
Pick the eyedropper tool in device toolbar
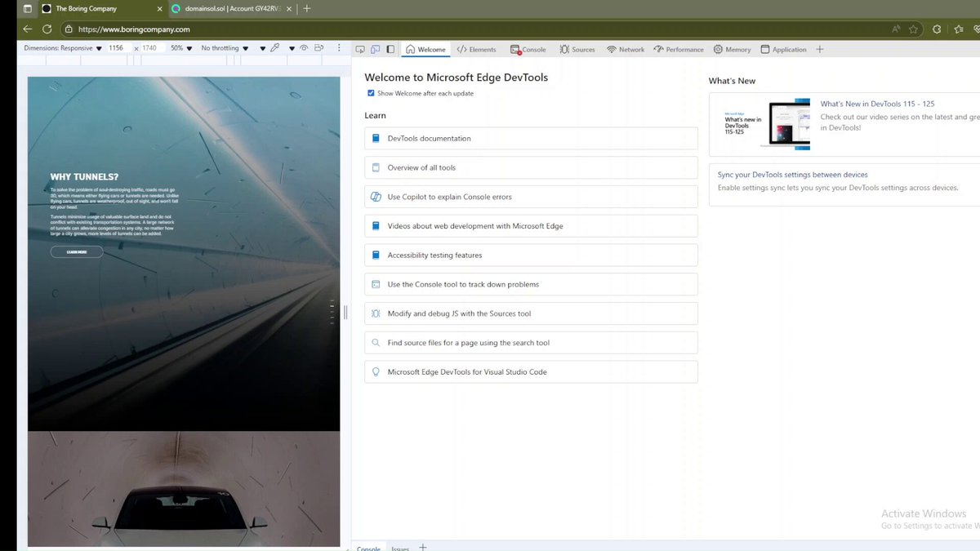[x=275, y=48]
